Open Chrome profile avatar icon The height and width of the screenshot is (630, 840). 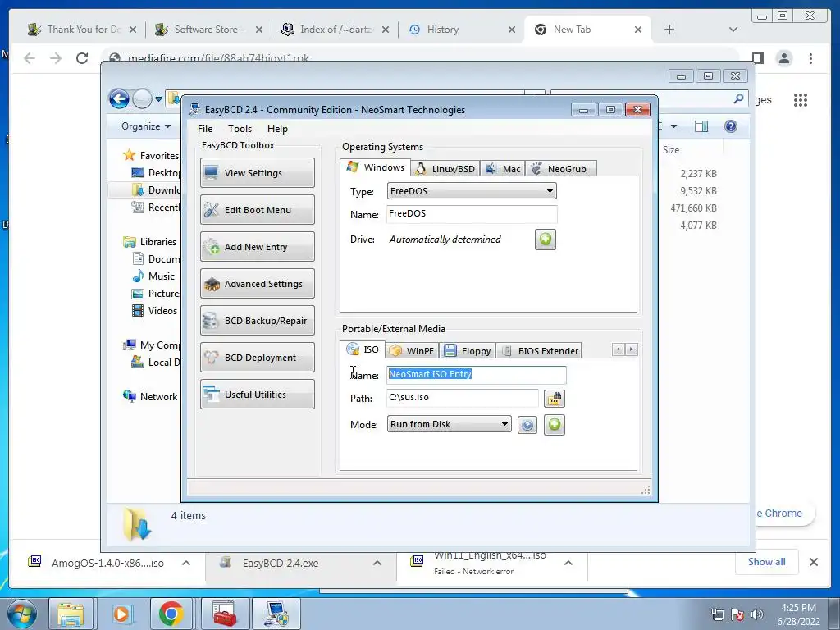(x=784, y=58)
